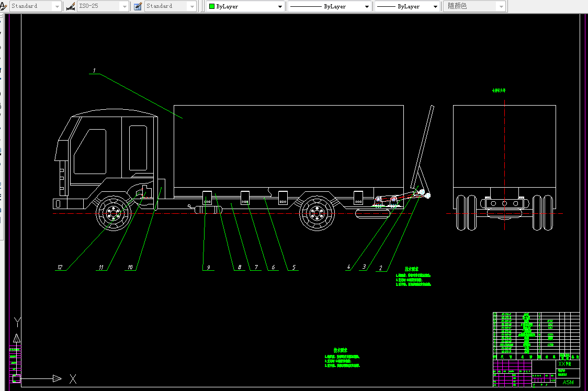This screenshot has height=391, width=588.
Task: Click the UCS X axis label
Action: tap(73, 379)
